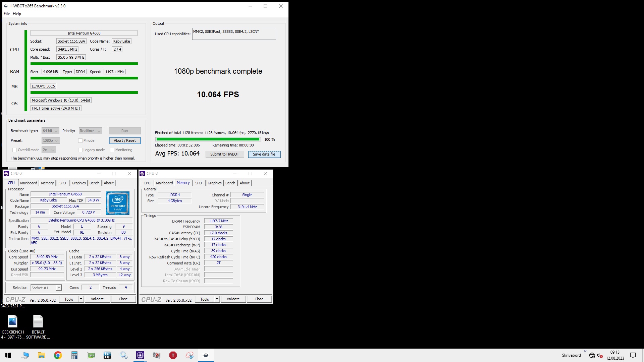Switch to CPU-Z purple chip taskbar icon

tap(140, 355)
